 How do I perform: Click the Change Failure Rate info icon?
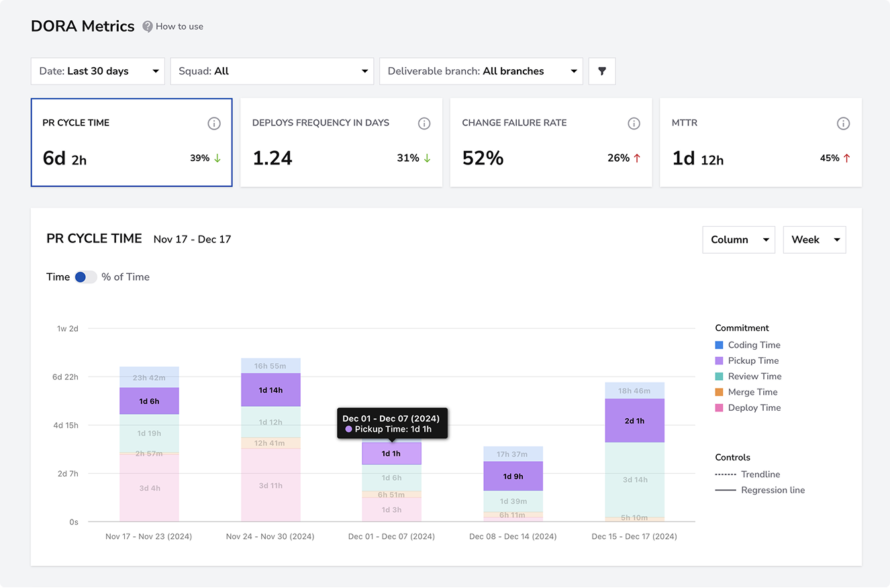tap(634, 124)
